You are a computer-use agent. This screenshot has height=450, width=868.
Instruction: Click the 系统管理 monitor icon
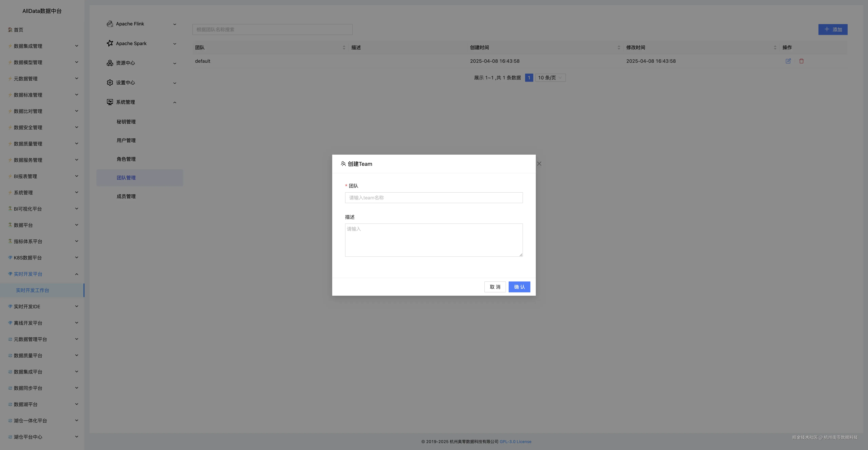point(110,102)
